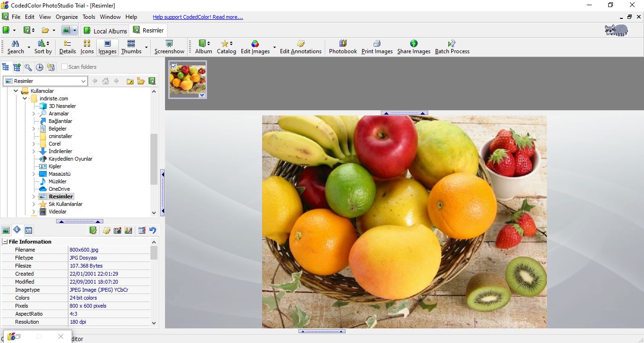Open Share Images tool
The image size is (644, 343).
[414, 47]
